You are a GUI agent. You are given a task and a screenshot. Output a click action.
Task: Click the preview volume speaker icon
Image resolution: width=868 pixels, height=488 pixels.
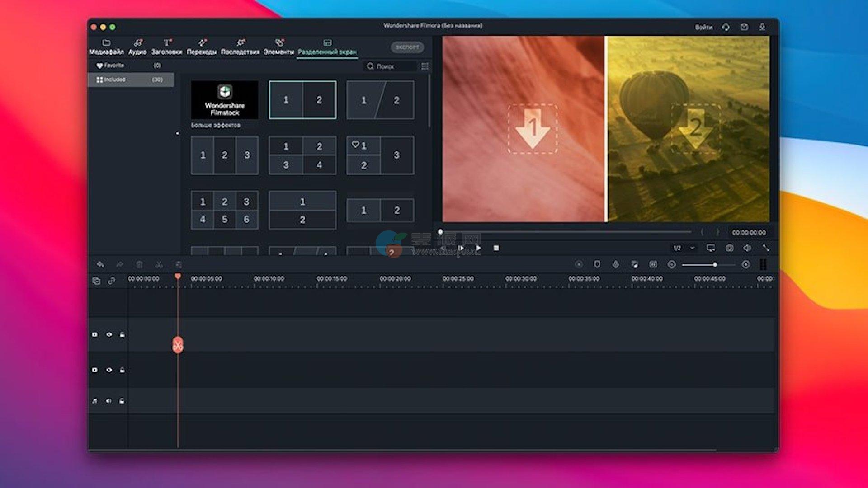coord(747,248)
